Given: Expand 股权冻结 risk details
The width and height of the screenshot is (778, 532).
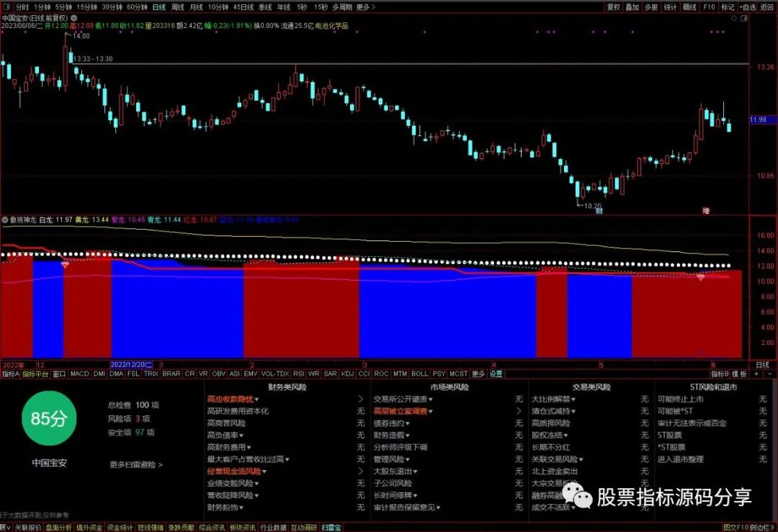Looking at the screenshot, I should (x=550, y=436).
